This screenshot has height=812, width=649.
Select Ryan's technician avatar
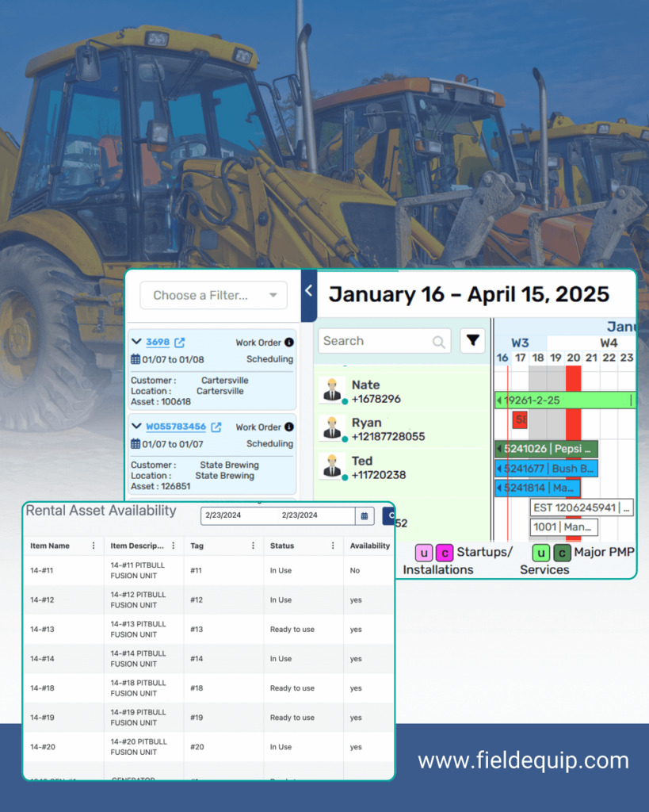pos(331,427)
